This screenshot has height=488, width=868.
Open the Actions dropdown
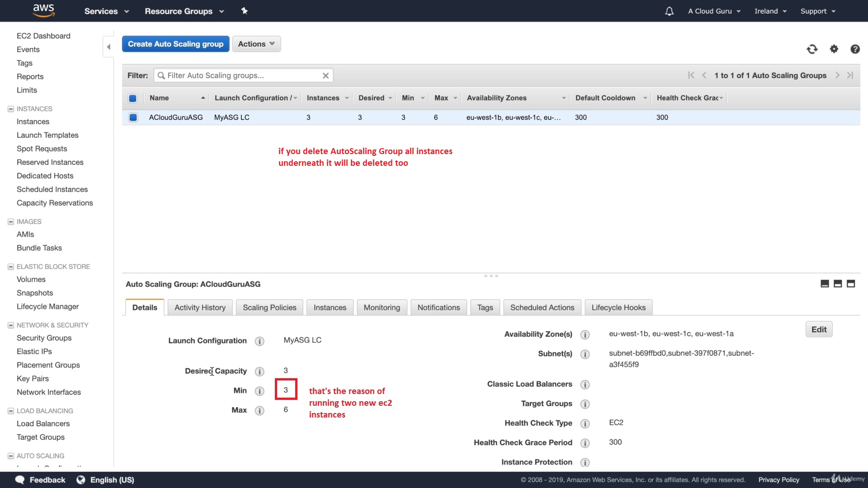(256, 44)
